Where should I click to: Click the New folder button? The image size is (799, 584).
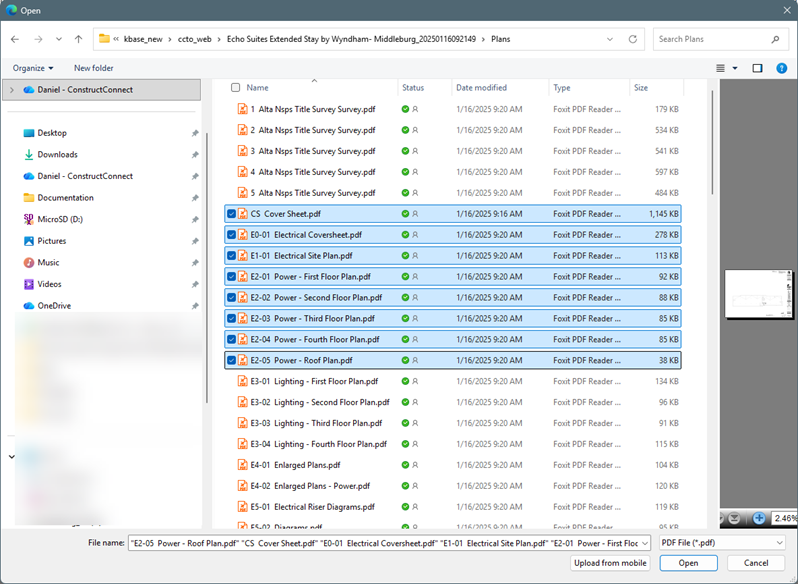(x=93, y=68)
